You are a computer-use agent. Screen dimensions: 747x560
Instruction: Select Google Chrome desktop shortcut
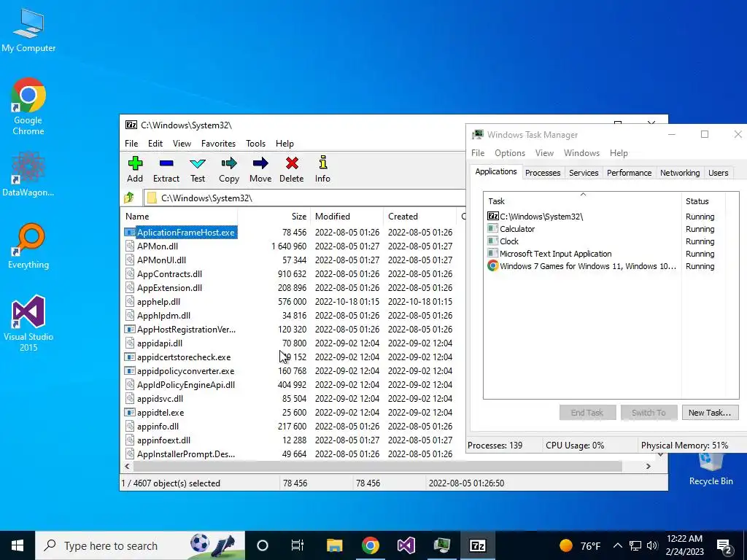pos(28,107)
